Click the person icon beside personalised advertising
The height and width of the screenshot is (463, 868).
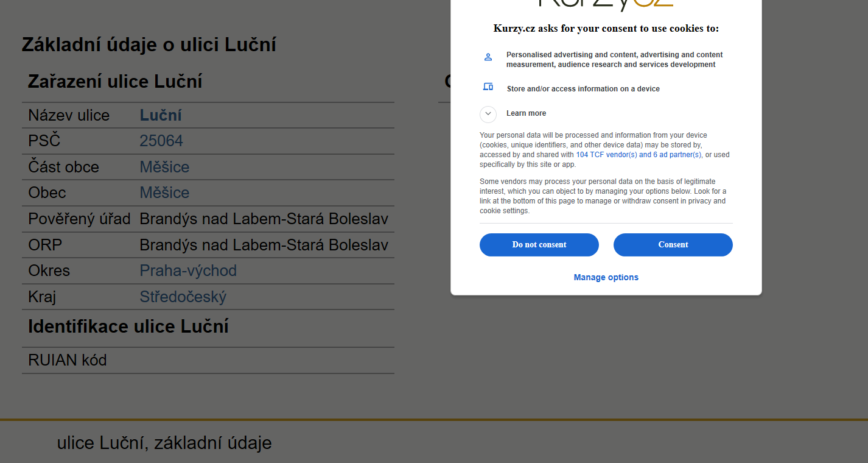[488, 57]
